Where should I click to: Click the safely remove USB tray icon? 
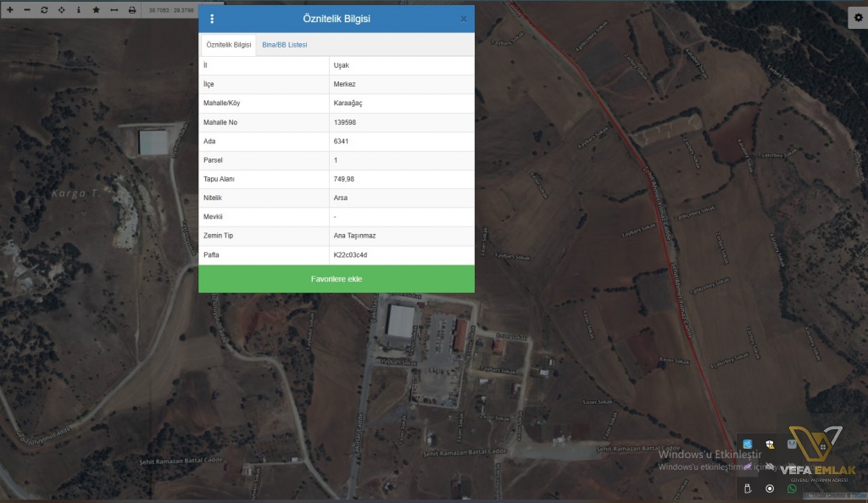(x=748, y=488)
